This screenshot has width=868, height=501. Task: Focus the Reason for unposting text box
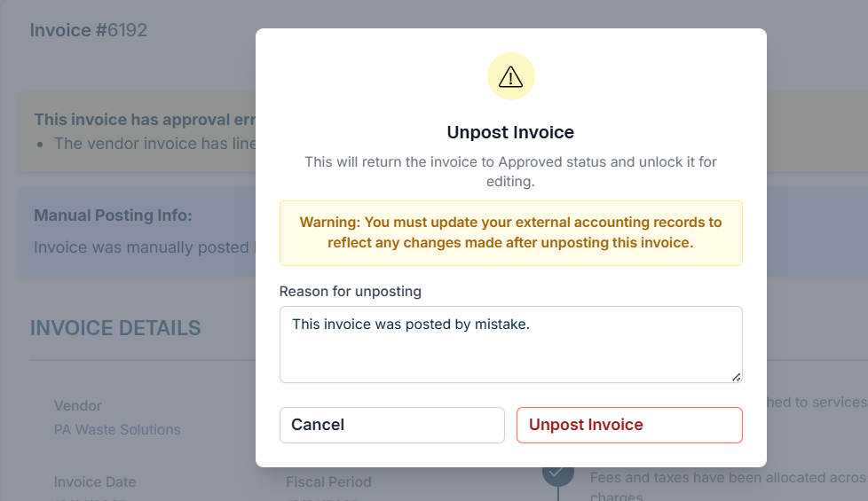click(x=510, y=345)
